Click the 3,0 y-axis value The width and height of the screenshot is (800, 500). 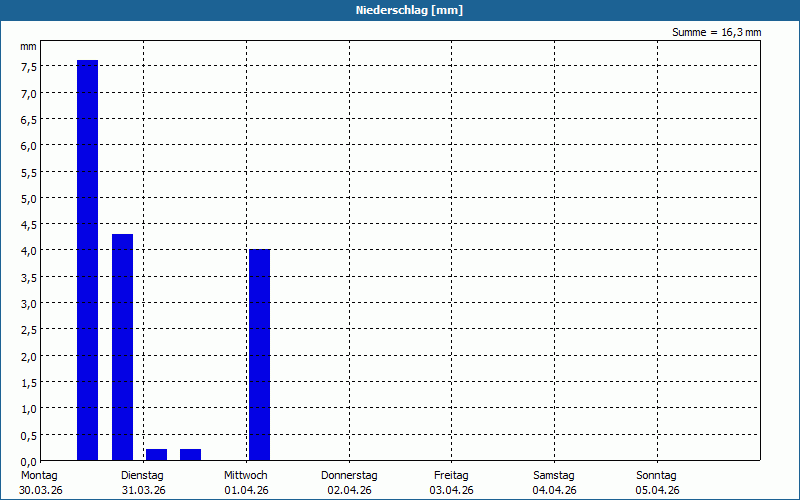coord(29,304)
